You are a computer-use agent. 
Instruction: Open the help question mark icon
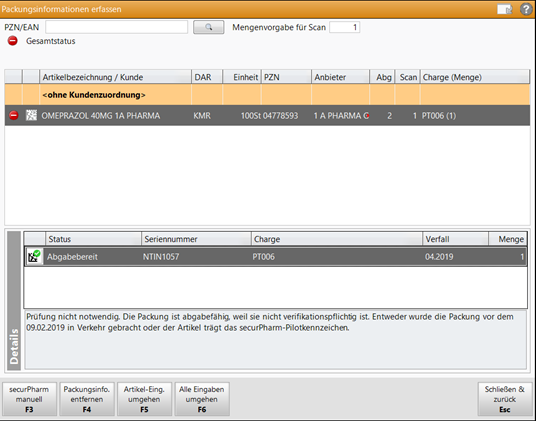tap(526, 9)
